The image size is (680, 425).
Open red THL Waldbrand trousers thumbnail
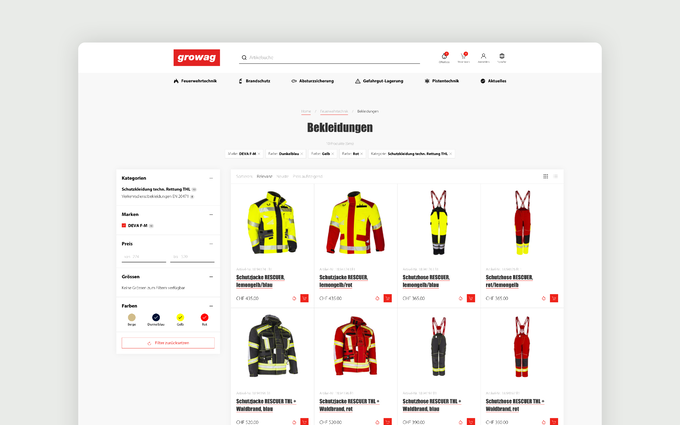point(522,346)
